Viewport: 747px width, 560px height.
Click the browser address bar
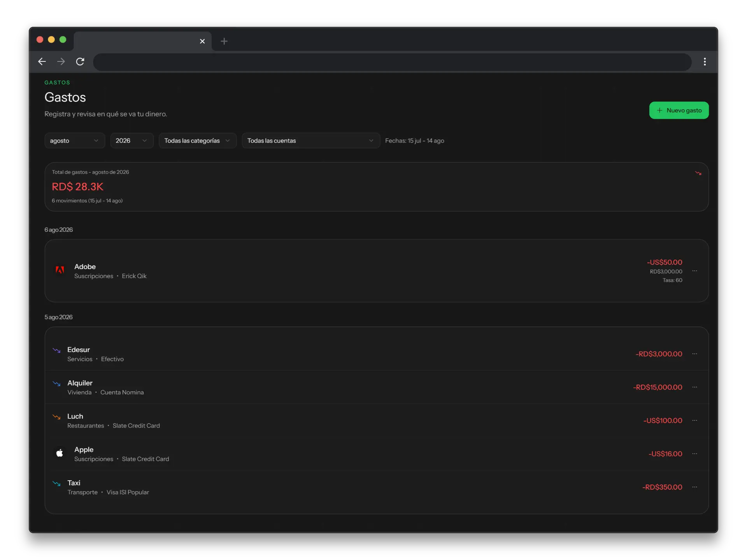(x=392, y=62)
